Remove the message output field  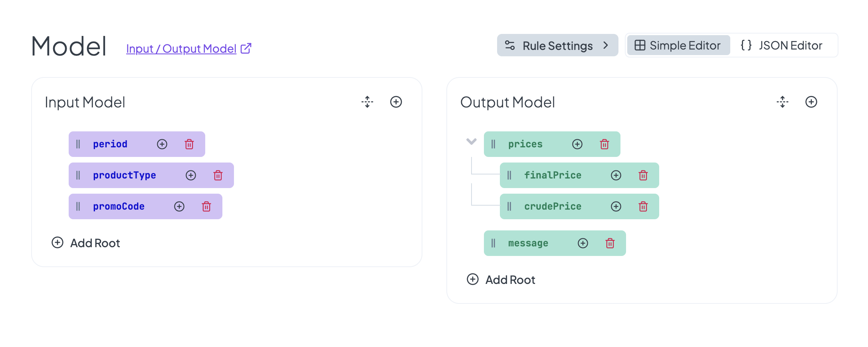coord(610,243)
